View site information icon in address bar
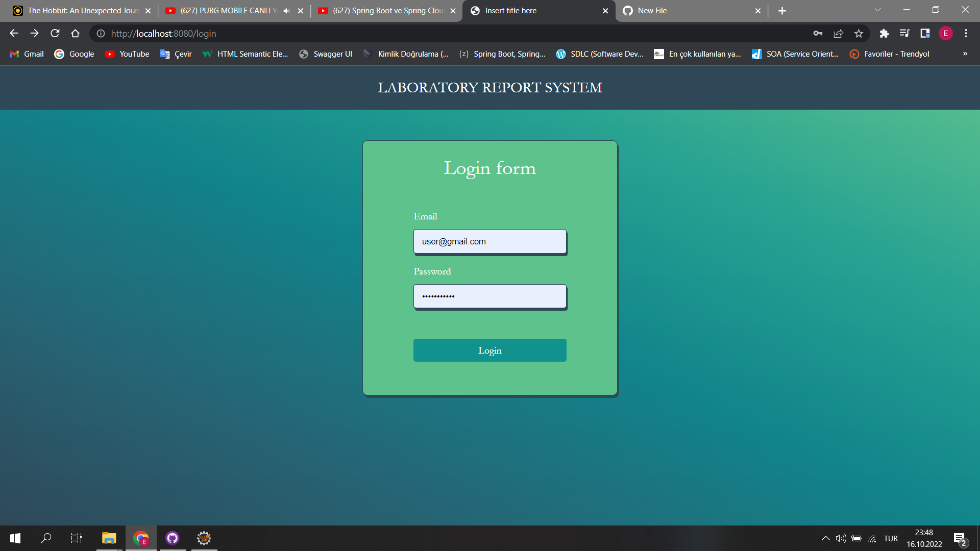The image size is (980, 551). (x=101, y=33)
